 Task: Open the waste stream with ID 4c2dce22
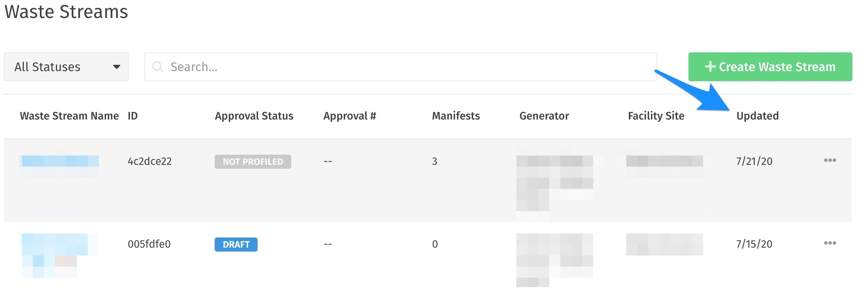click(149, 161)
